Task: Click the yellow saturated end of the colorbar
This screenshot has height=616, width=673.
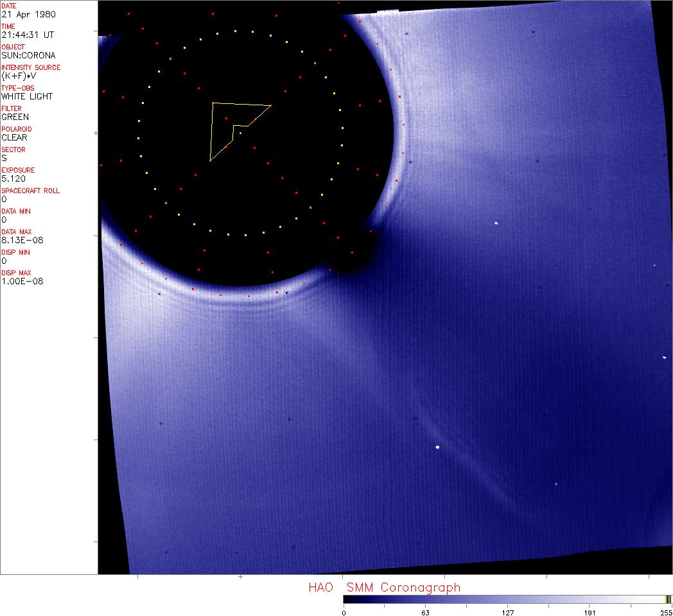Action: [668, 599]
